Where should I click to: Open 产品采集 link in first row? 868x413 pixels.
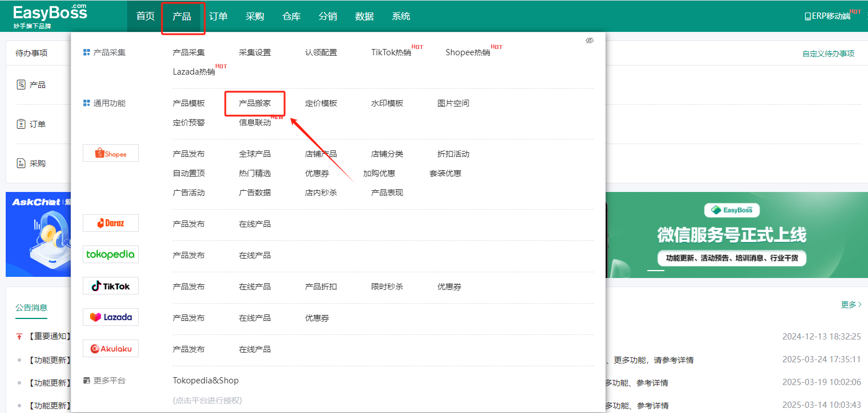point(189,52)
